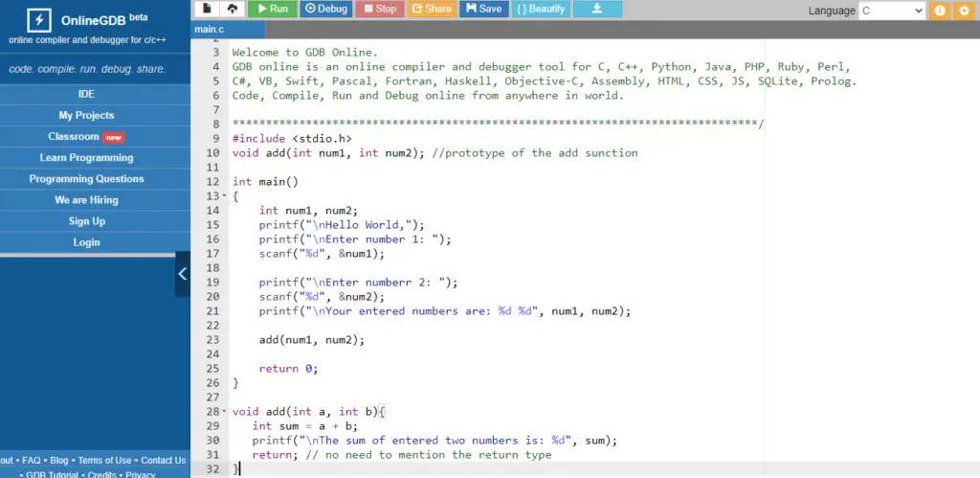
Task: Click the 'The sum of entered two numbers' printf line
Action: (435, 441)
